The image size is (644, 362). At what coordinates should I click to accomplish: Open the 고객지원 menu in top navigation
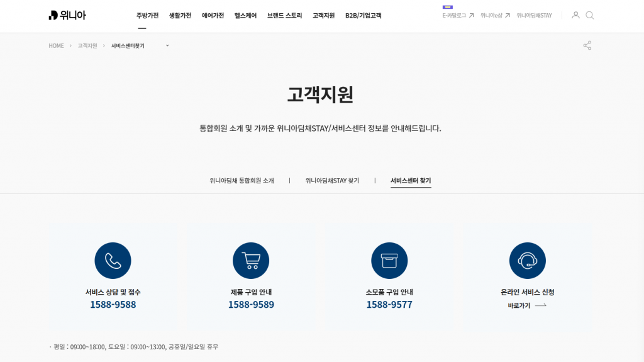324,16
